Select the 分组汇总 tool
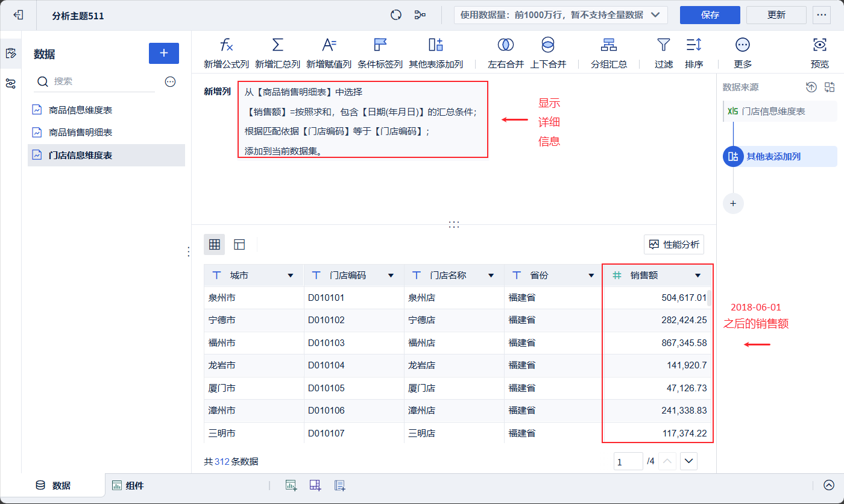The height and width of the screenshot is (504, 844). coord(609,53)
